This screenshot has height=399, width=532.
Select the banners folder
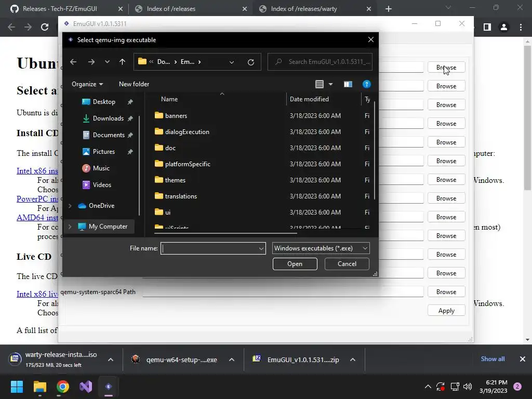[x=176, y=116]
